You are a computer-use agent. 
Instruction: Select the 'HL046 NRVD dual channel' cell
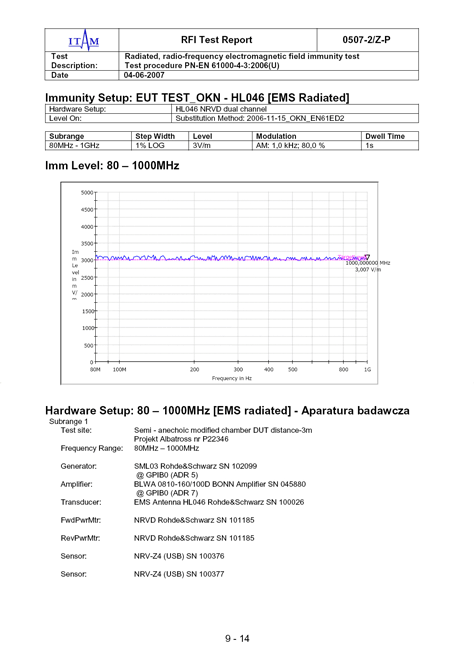(x=294, y=109)
